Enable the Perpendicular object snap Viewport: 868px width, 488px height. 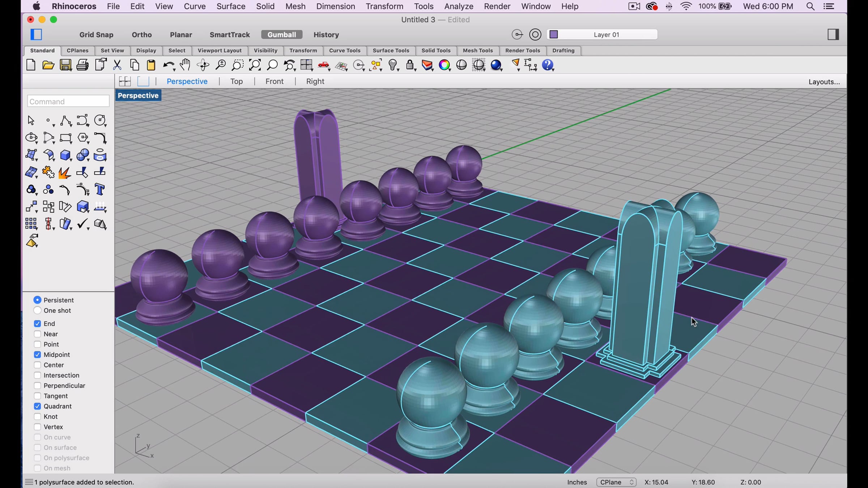(37, 386)
